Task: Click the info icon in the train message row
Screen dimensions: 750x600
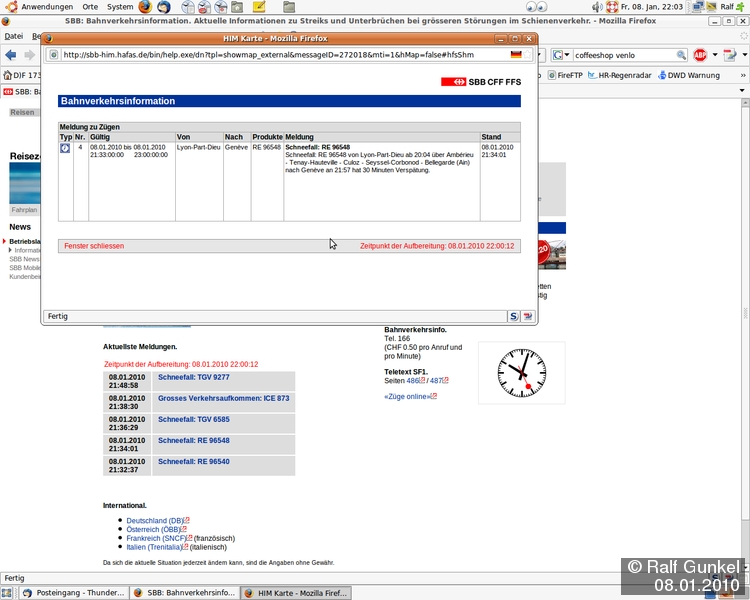Action: (x=66, y=148)
